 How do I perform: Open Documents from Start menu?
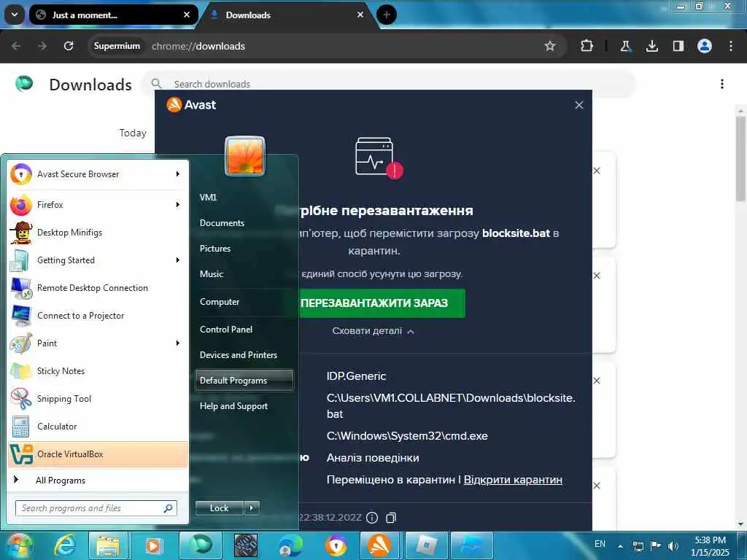tap(222, 223)
